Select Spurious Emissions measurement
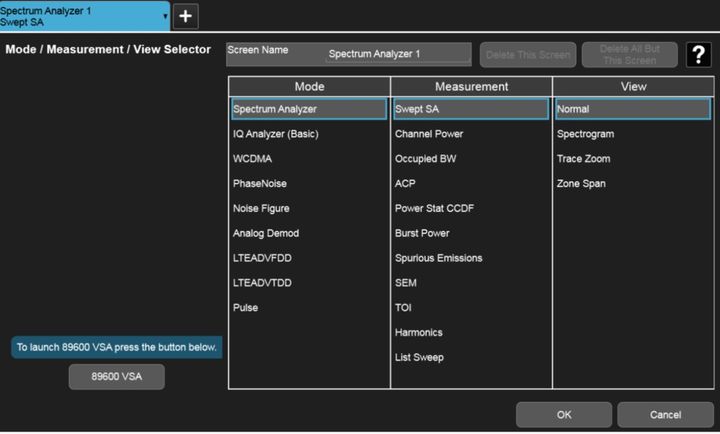The height and width of the screenshot is (434, 720). click(438, 258)
